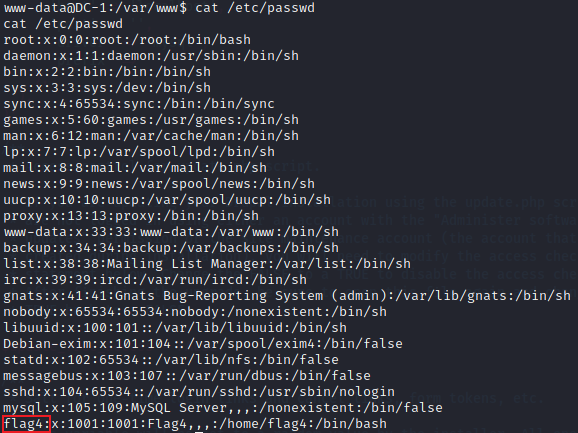Click the mail user entry
This screenshot has height=433, width=578.
click(x=135, y=168)
